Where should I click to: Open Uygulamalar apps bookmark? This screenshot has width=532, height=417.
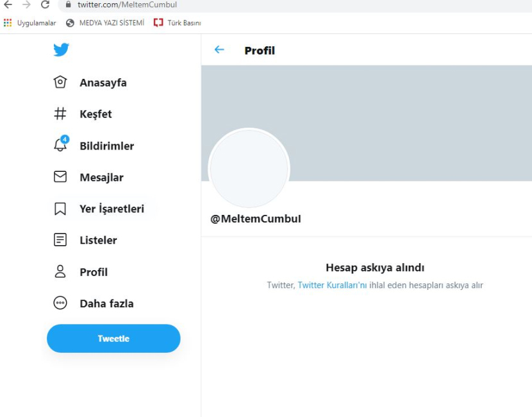(30, 23)
